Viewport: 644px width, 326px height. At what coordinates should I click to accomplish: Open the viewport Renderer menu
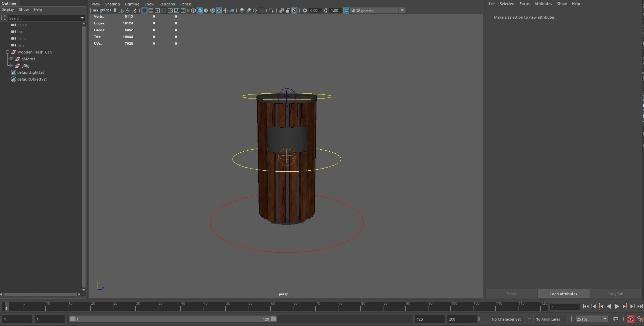coord(167,4)
